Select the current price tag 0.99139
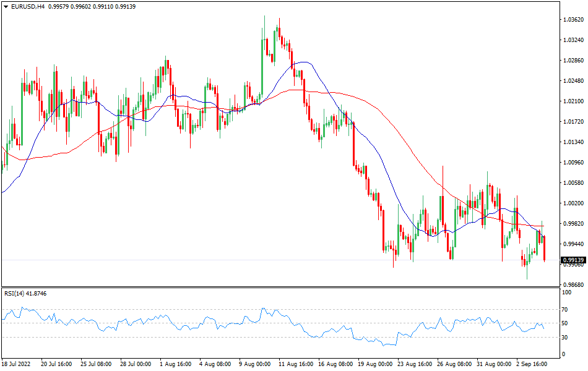Image resolution: width=588 pixels, height=371 pixels. (573, 260)
